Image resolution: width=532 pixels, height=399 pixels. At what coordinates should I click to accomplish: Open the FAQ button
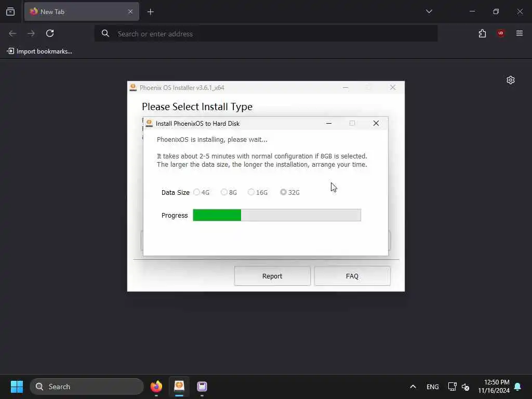[352, 276]
